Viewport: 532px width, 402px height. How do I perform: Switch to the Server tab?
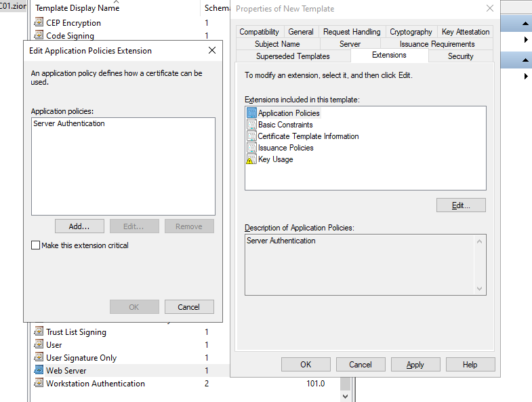[x=350, y=44]
